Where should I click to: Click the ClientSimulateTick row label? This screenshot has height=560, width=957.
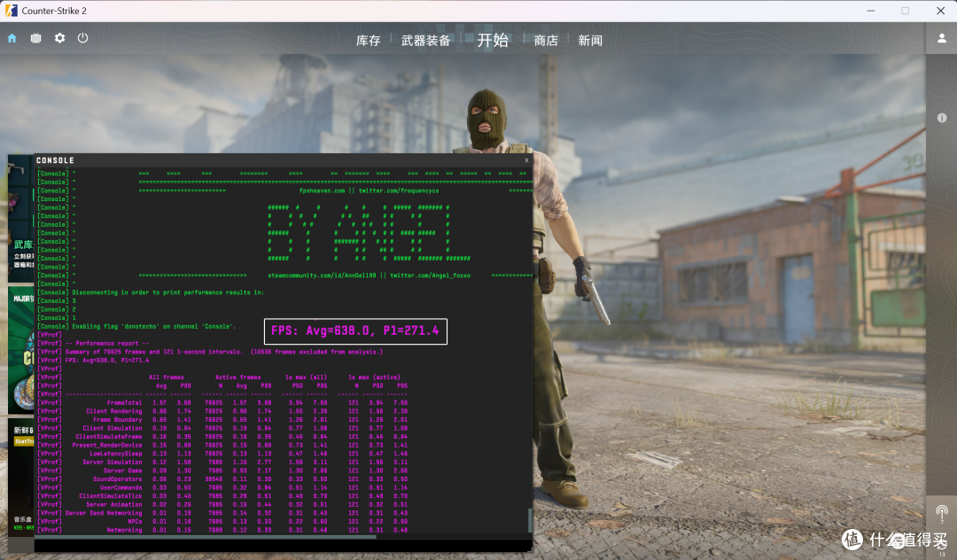click(x=111, y=496)
